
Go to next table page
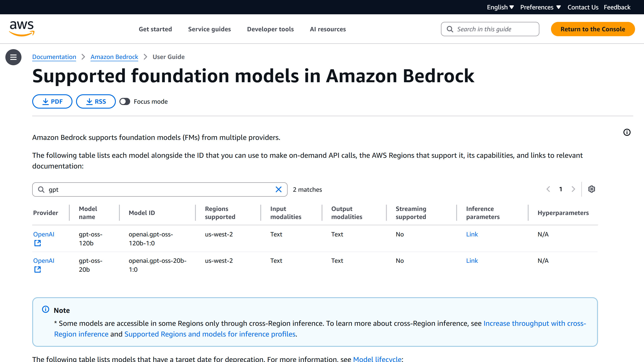[x=573, y=189]
